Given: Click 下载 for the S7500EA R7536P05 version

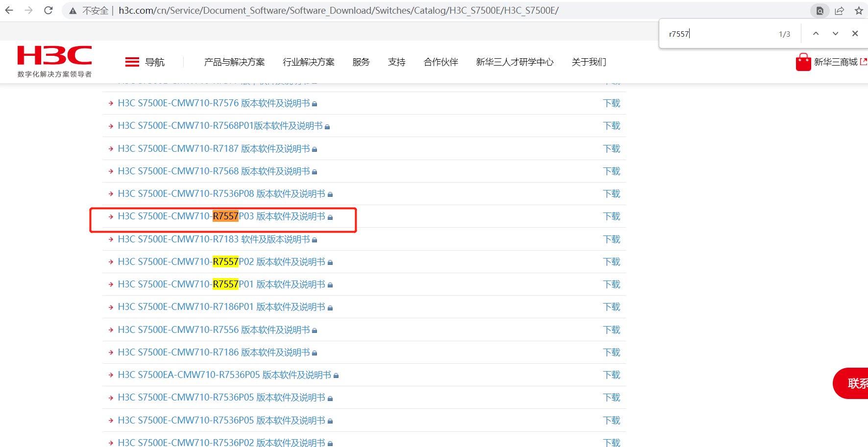Looking at the screenshot, I should coord(611,375).
